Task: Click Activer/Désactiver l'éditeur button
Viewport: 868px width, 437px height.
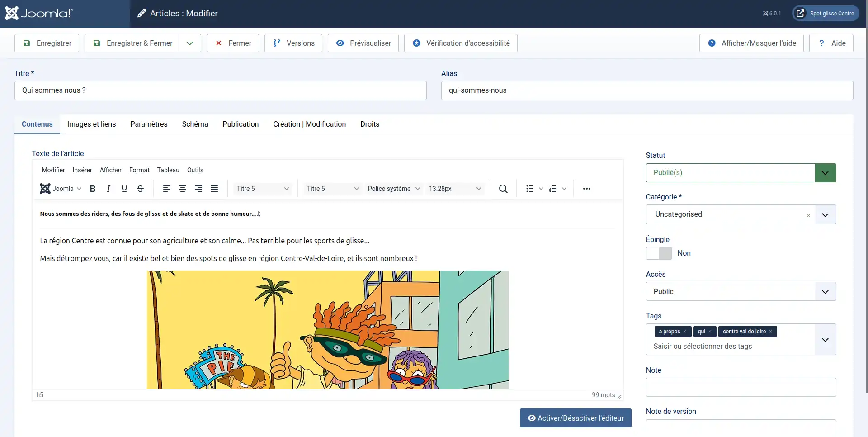Action: click(575, 418)
